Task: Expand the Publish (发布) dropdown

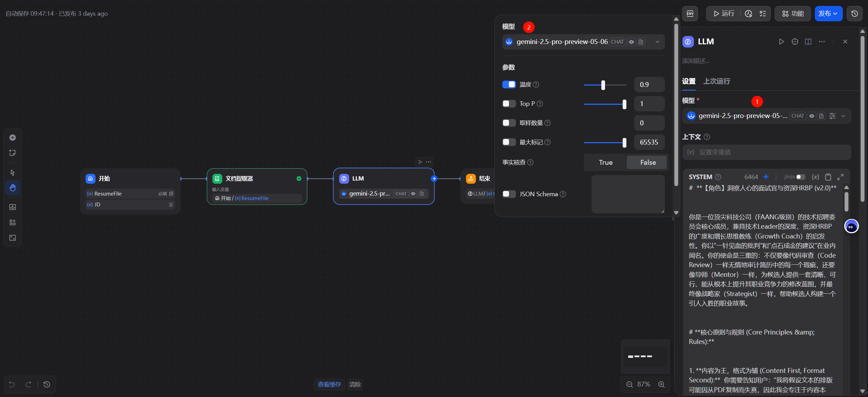Action: point(828,14)
